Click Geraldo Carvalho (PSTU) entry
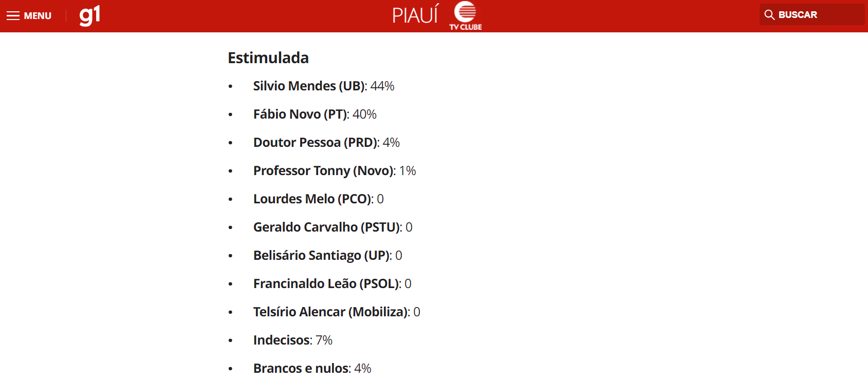 [x=333, y=227]
